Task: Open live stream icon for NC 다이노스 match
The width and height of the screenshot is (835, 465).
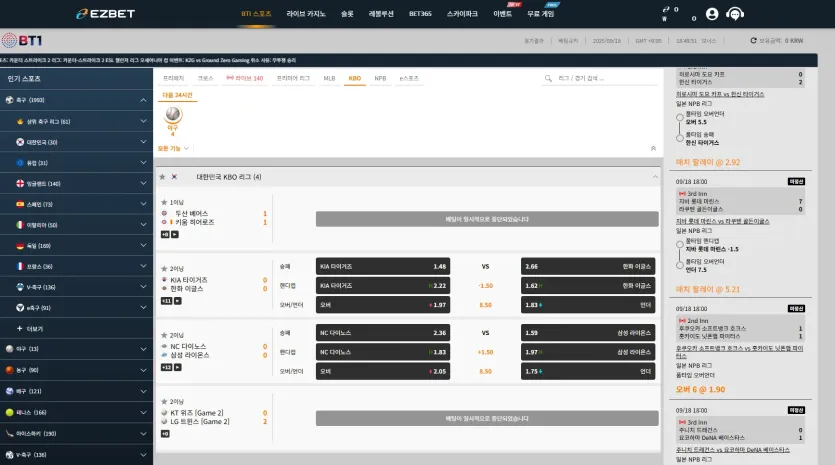Action: point(177,367)
